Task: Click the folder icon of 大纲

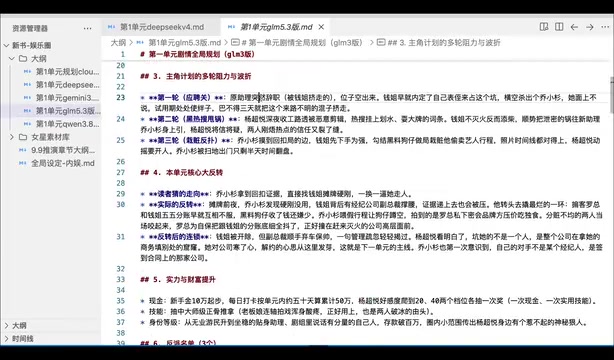Action: pyautogui.click(x=23, y=59)
